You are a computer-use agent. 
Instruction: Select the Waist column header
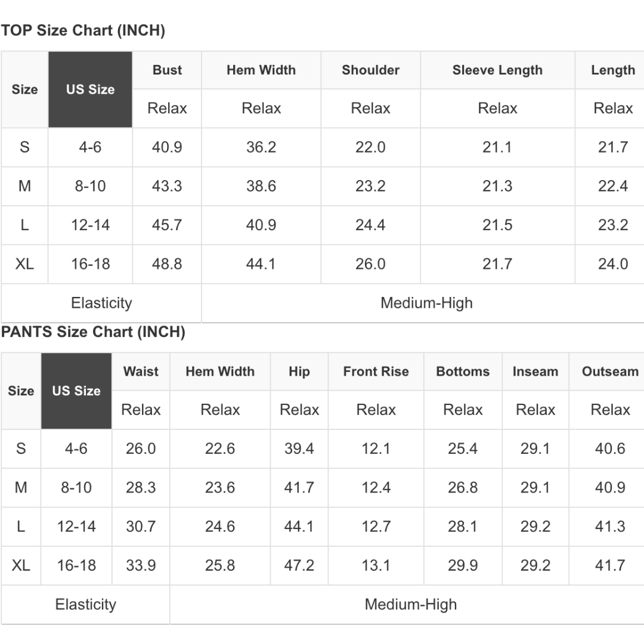141,371
